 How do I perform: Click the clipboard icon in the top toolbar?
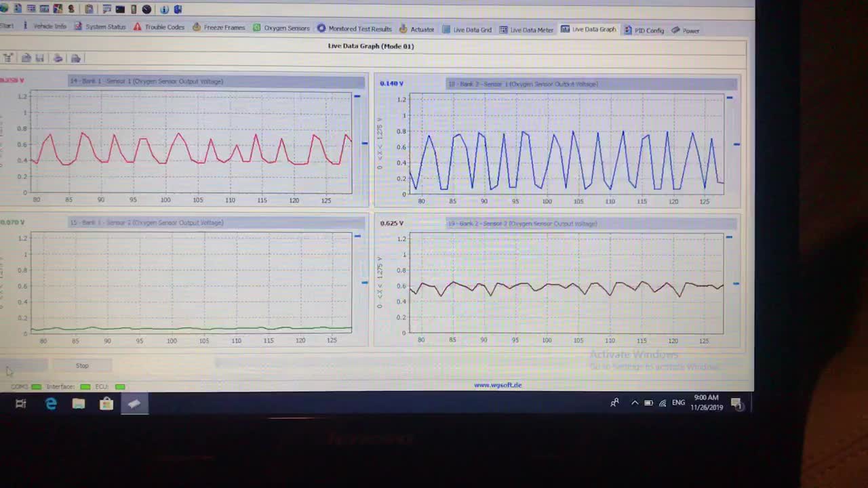coord(89,9)
